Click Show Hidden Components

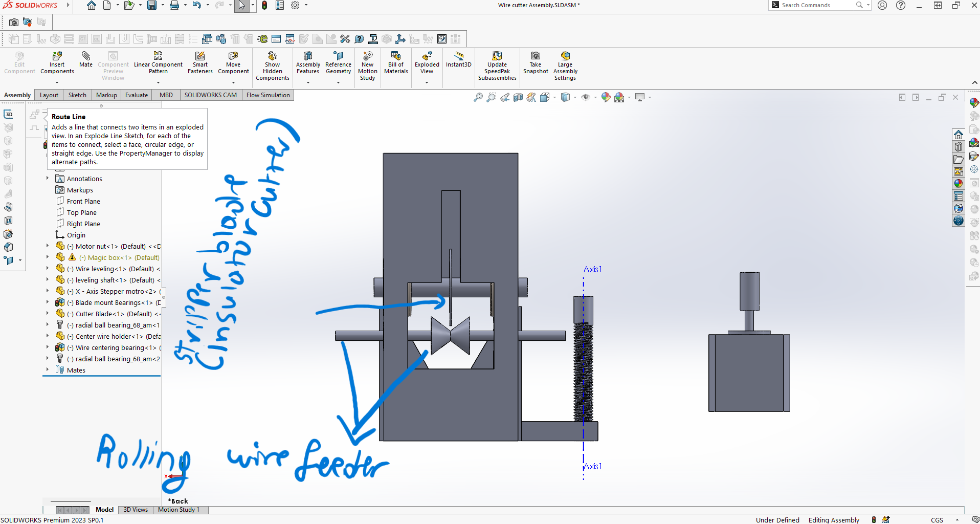273,66
